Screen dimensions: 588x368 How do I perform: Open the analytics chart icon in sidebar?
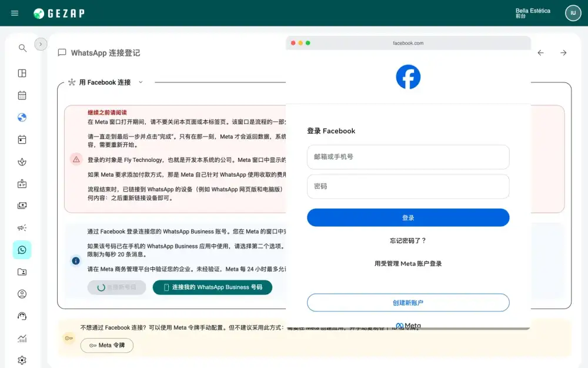(22, 339)
